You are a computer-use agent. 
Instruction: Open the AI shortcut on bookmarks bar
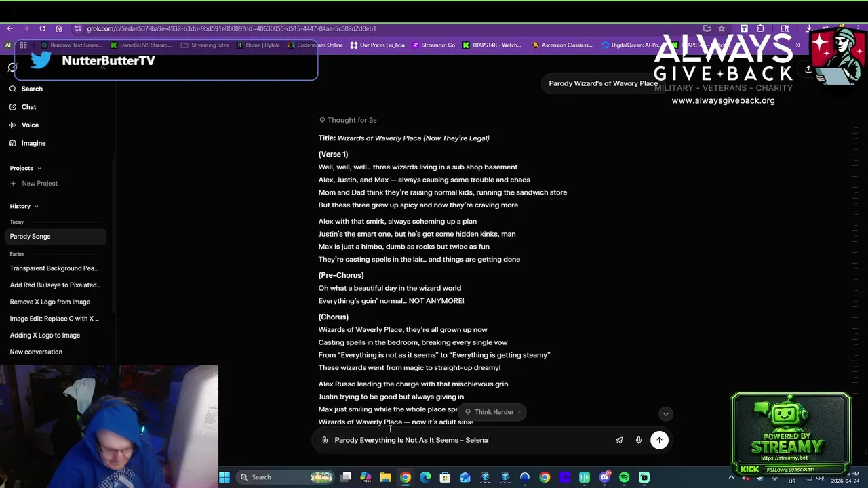(7, 45)
